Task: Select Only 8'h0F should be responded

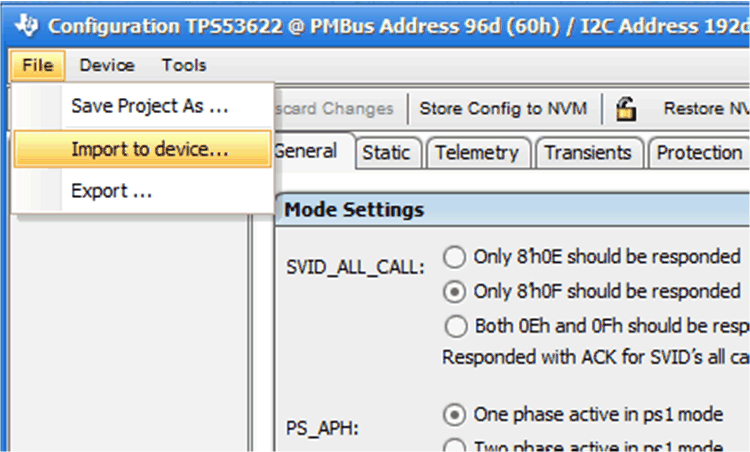Action: (455, 291)
